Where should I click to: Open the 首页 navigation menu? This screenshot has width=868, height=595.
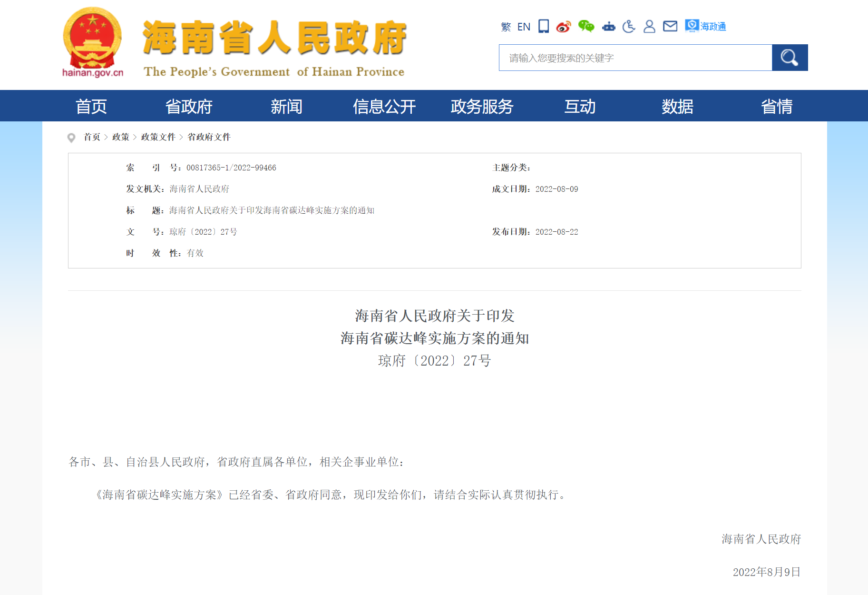[x=91, y=106]
